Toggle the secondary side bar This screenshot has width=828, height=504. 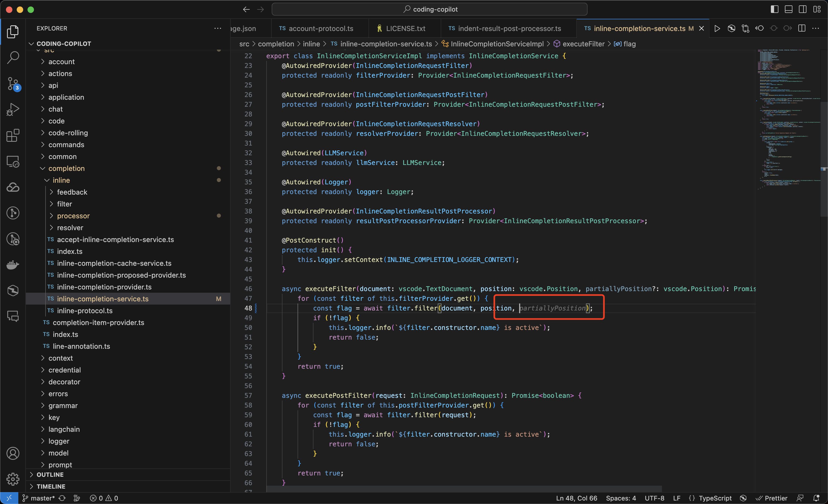point(803,9)
